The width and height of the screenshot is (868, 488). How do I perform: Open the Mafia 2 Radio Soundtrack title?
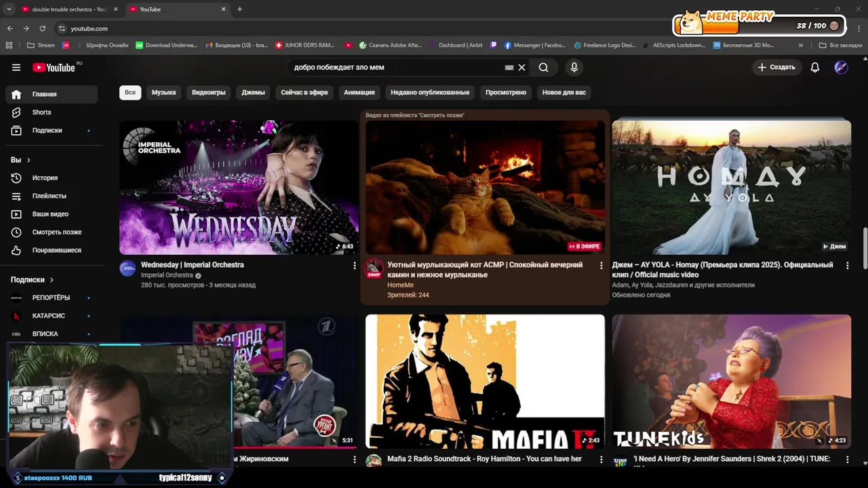point(484,459)
